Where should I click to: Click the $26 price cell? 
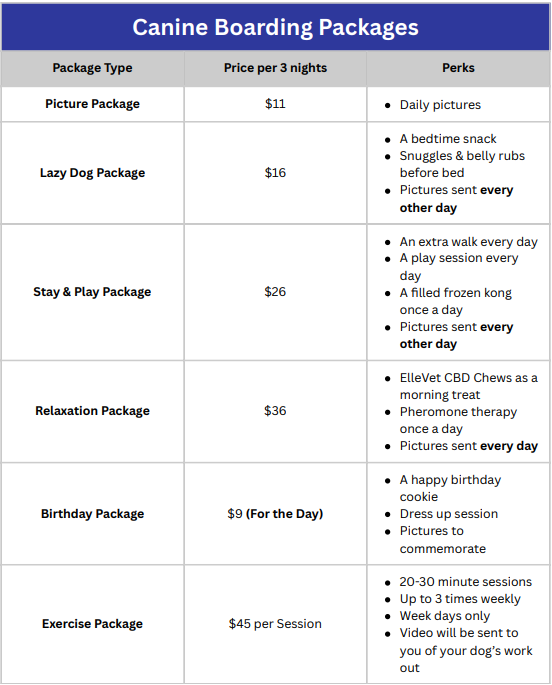coord(275,292)
